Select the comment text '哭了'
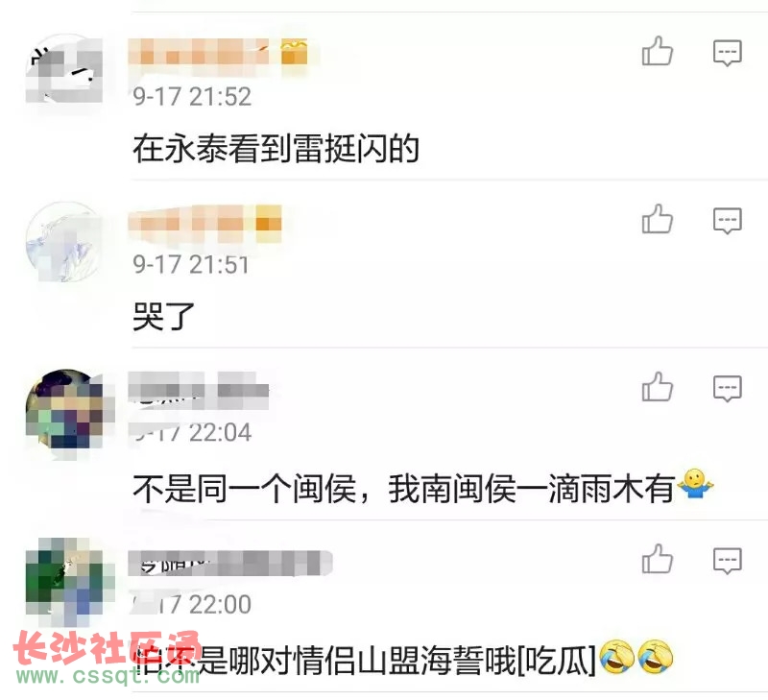768x700 pixels. point(163,317)
